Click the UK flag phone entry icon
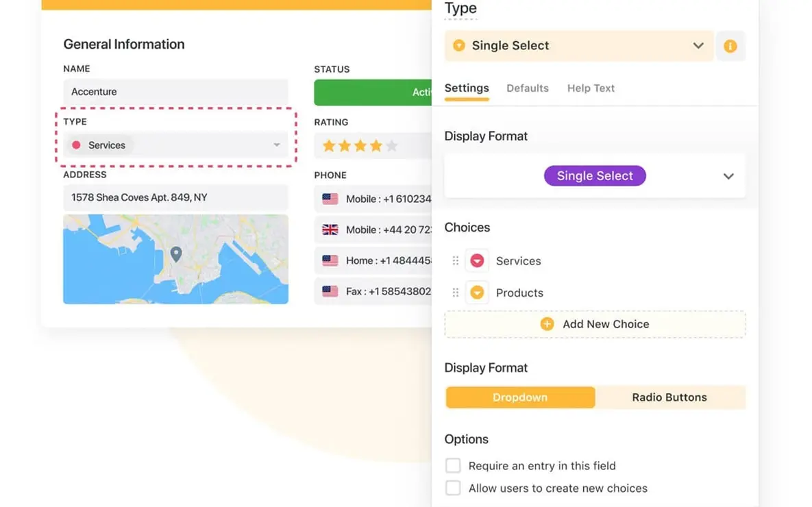 (330, 230)
